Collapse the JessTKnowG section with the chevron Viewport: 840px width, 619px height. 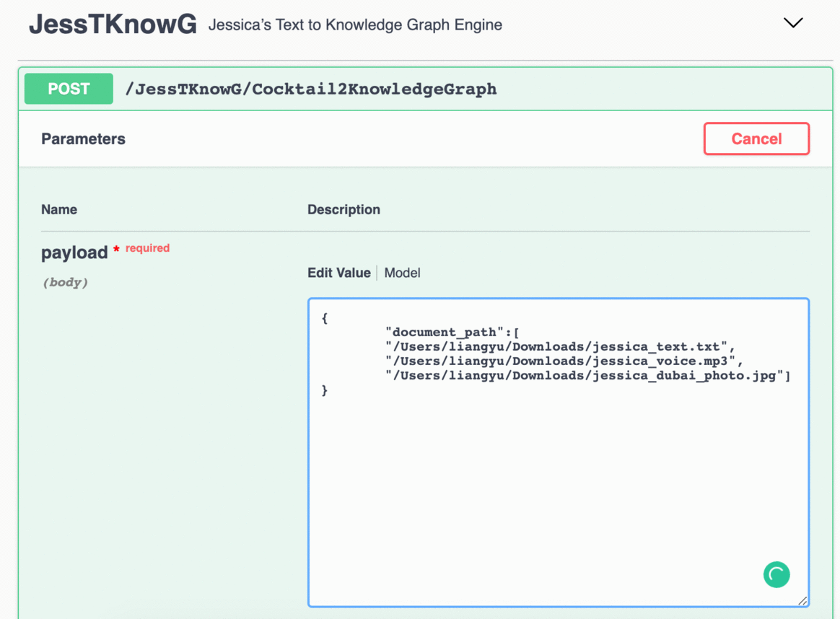coord(793,23)
